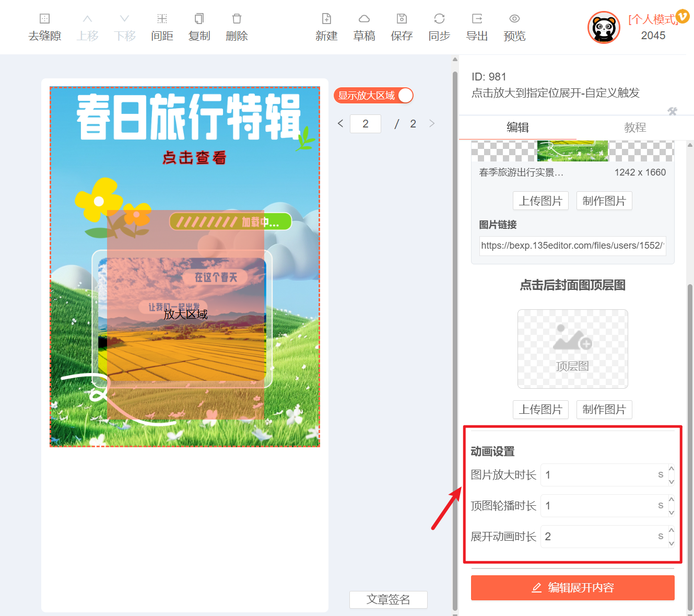Click the 去缝隙 remove-gap icon

click(x=44, y=19)
